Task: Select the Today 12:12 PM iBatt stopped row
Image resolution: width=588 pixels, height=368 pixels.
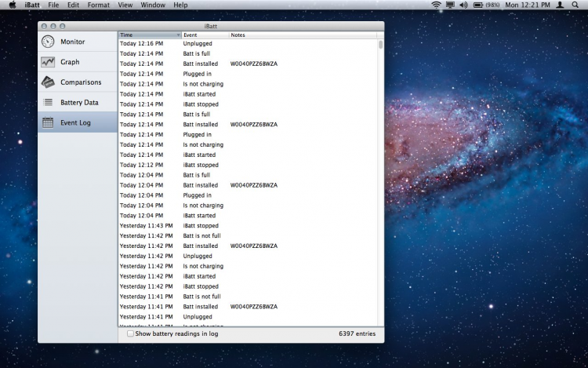Action: click(248, 165)
